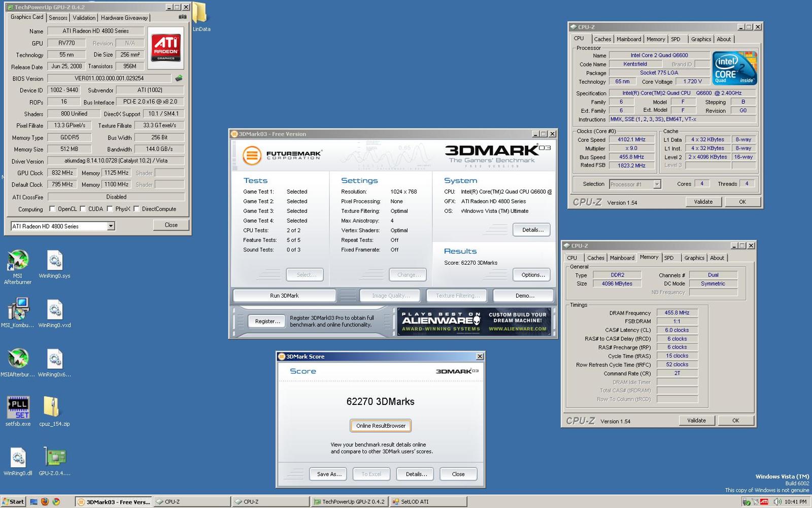Select the WinRing0.dll file icon
Image resolution: width=812 pixels, height=508 pixels.
(x=18, y=461)
